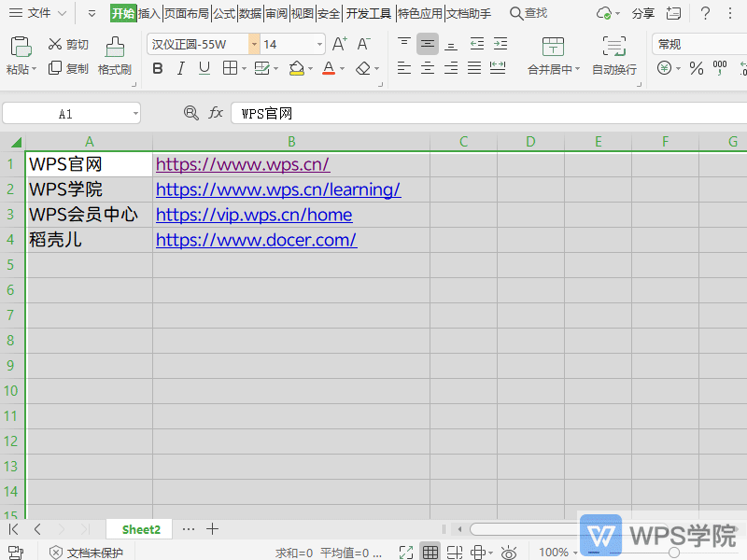Toggle bold formatting
Screen dimensions: 747x560
(x=157, y=68)
